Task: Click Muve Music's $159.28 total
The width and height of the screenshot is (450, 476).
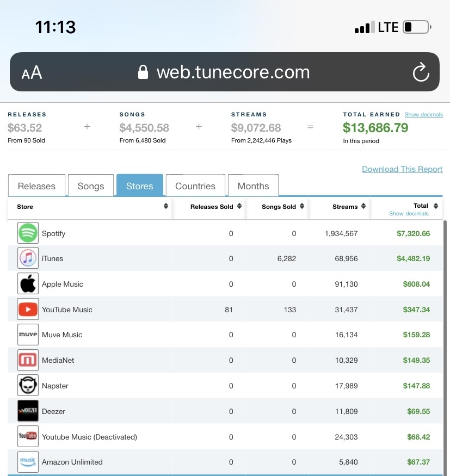Action: (x=416, y=335)
